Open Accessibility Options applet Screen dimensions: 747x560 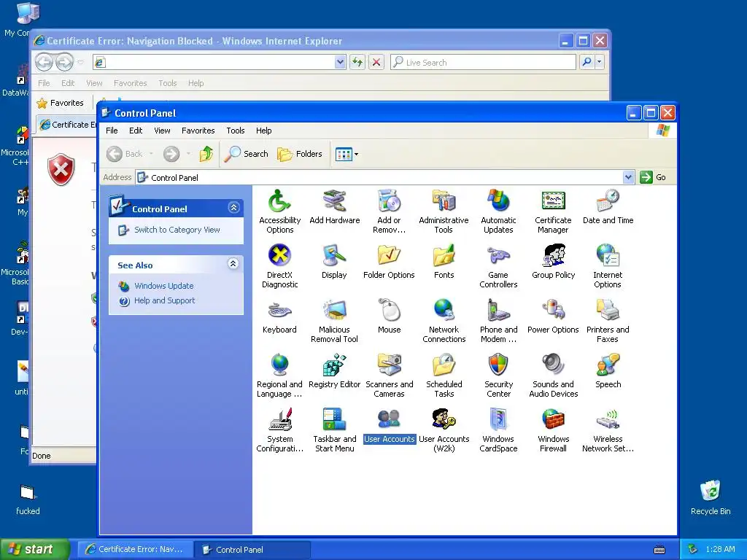pyautogui.click(x=279, y=211)
